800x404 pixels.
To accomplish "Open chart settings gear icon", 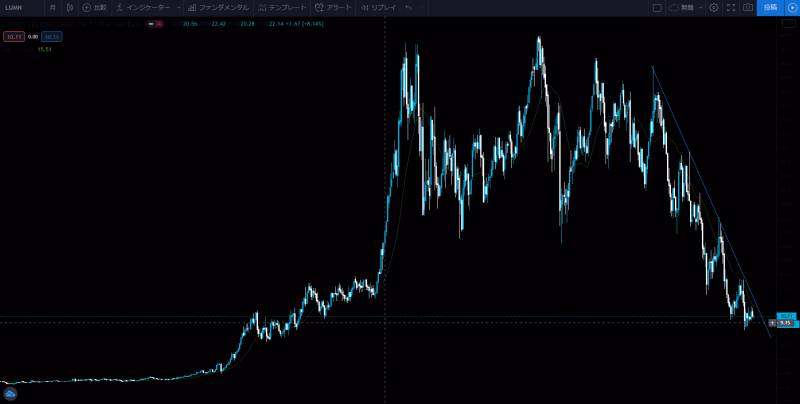I will (713, 7).
